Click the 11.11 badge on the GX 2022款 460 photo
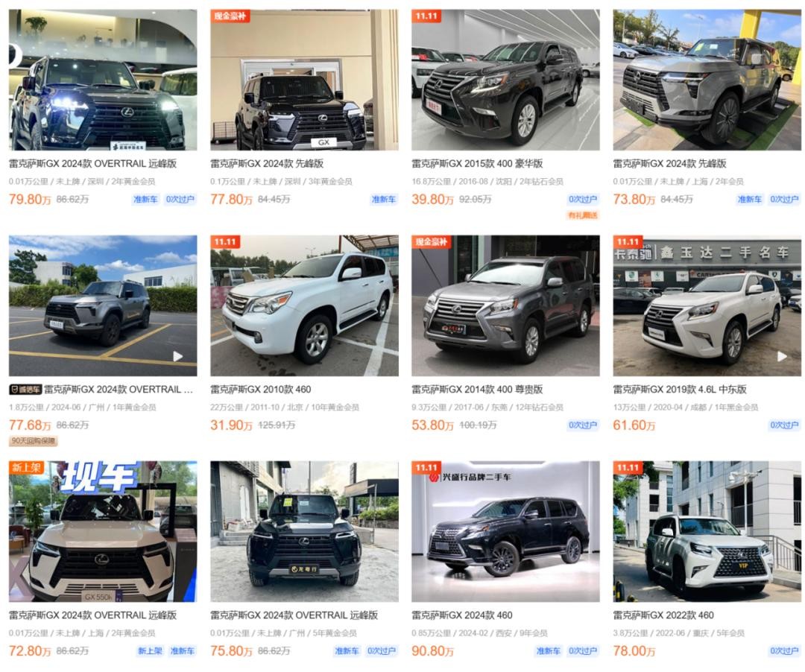 [x=628, y=467]
